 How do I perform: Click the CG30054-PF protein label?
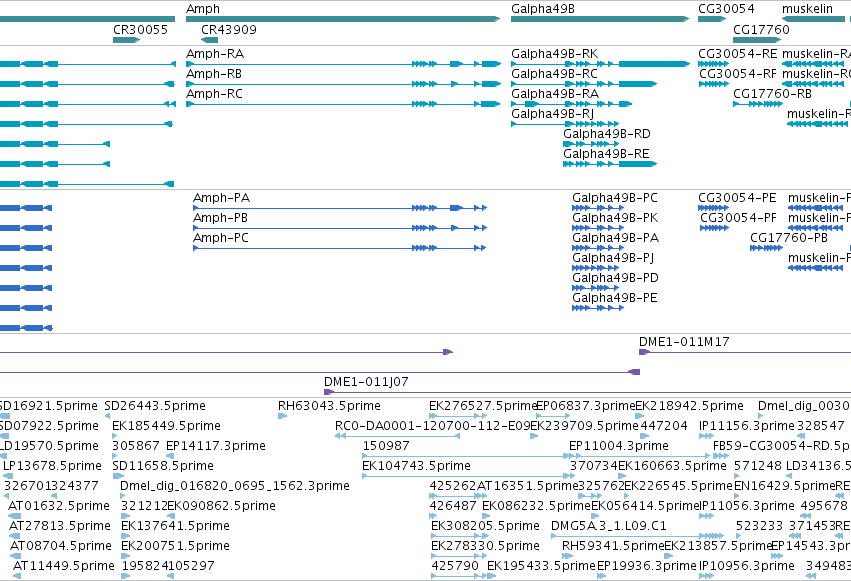pyautogui.click(x=738, y=218)
